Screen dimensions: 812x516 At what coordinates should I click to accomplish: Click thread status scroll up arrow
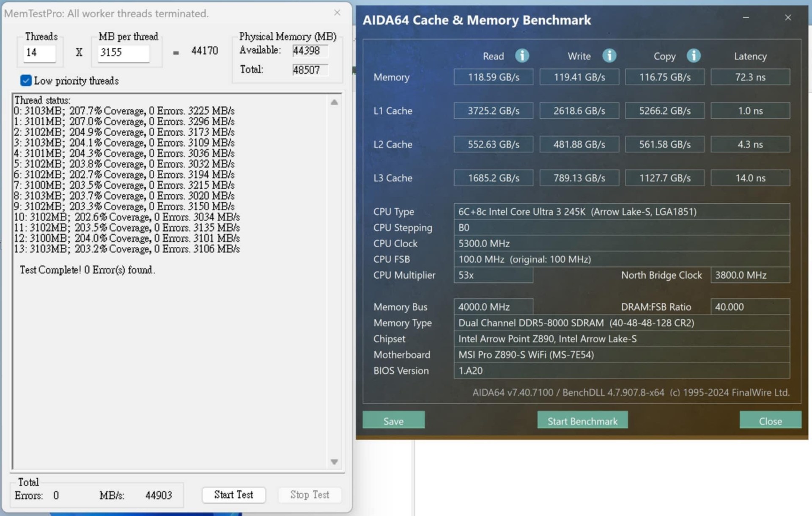(x=334, y=102)
